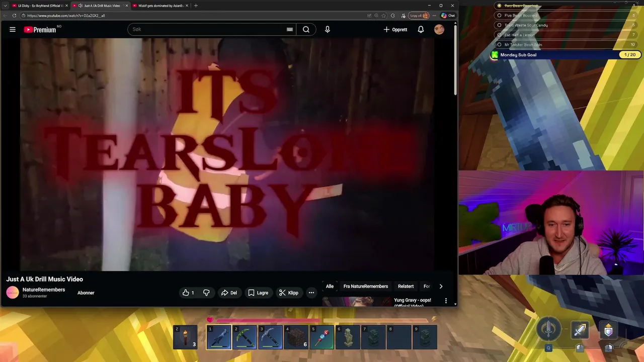Viewport: 644px width, 362px height.
Task: Select Mr Twister Bean Spin option
Action: [x=499, y=45]
